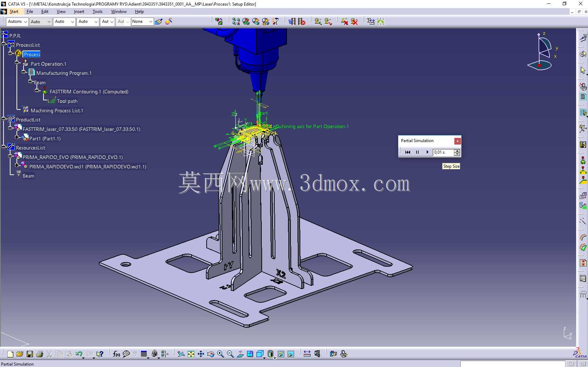The width and height of the screenshot is (588, 367).
Task: Open the Tools menu
Action: point(98,12)
